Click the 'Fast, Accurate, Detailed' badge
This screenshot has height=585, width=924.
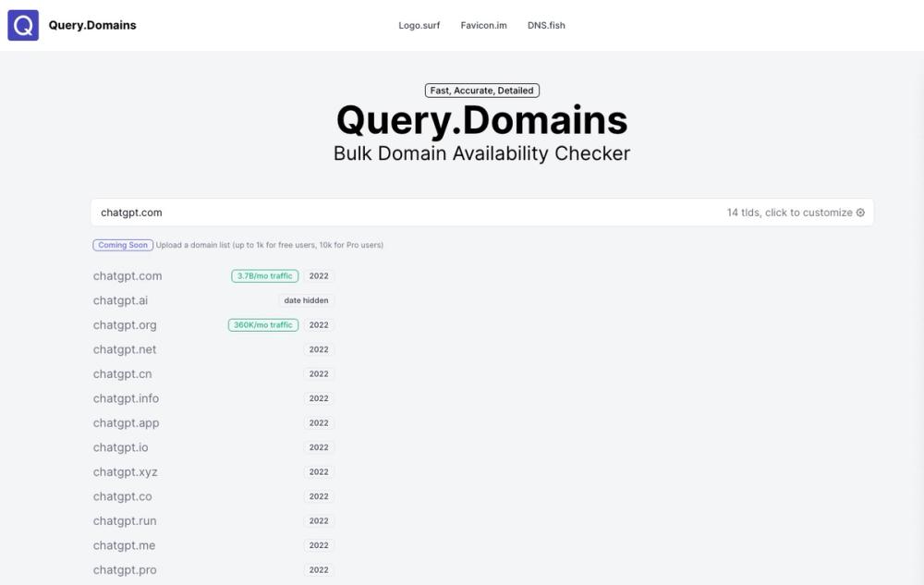coord(482,91)
